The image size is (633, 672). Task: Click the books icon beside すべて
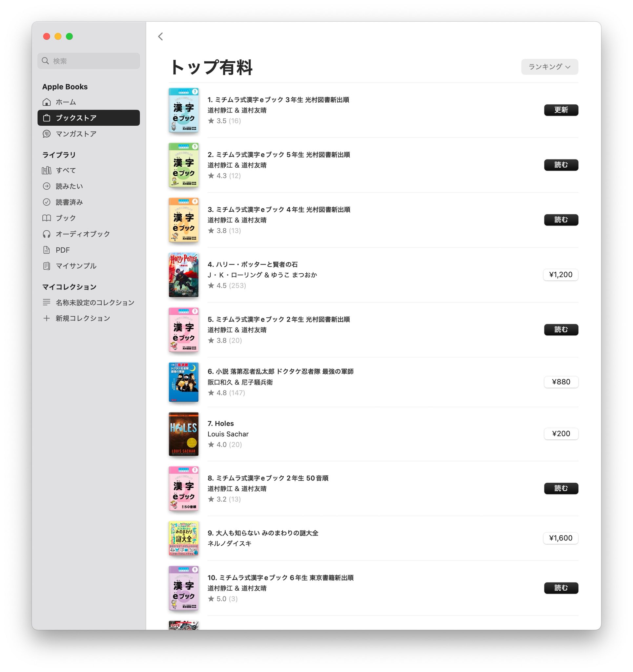coord(47,170)
